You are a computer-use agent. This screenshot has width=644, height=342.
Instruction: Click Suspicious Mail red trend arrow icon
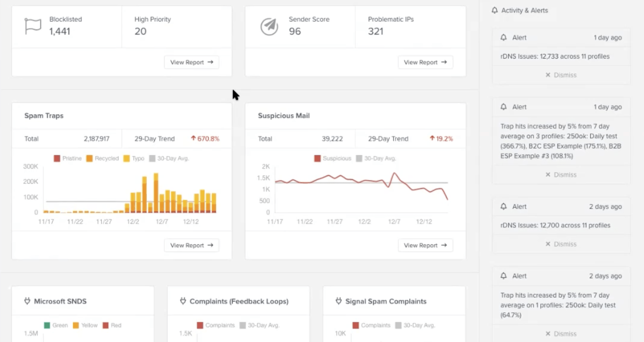coord(432,138)
